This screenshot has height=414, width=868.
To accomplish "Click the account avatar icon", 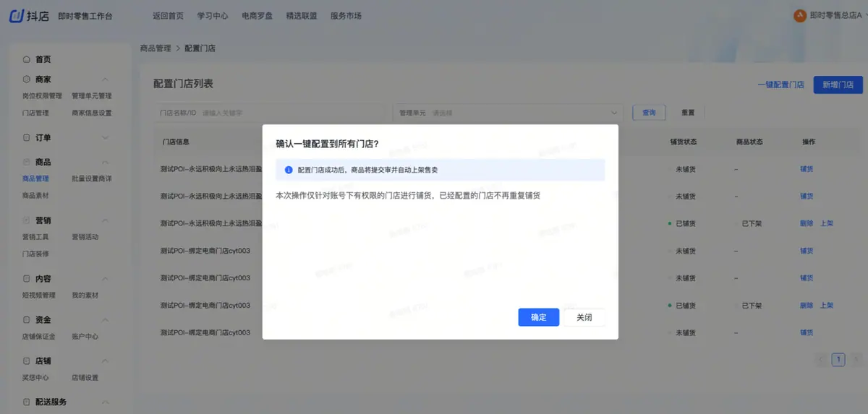I will click(800, 15).
